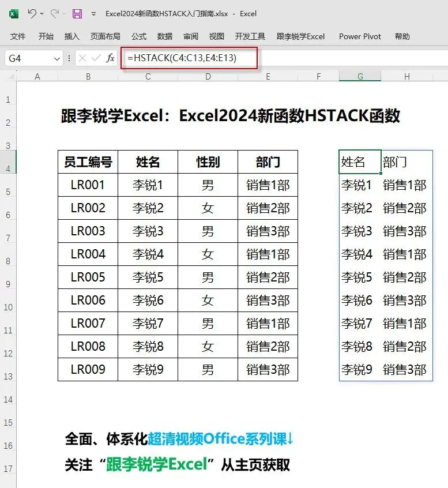Click the 员工编号 header cell
The height and width of the screenshot is (488, 448).
(x=88, y=162)
